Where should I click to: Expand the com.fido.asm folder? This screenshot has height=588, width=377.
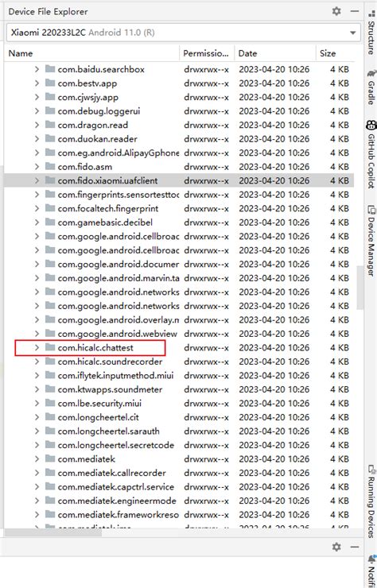click(37, 167)
